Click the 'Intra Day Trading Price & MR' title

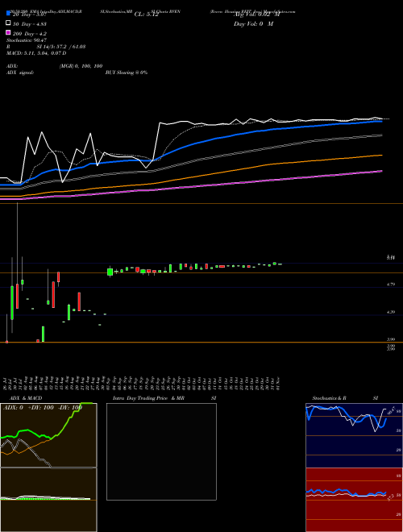149,398
